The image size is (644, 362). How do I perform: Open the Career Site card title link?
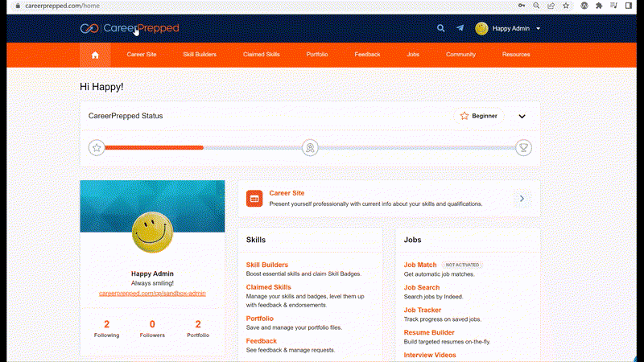point(287,193)
